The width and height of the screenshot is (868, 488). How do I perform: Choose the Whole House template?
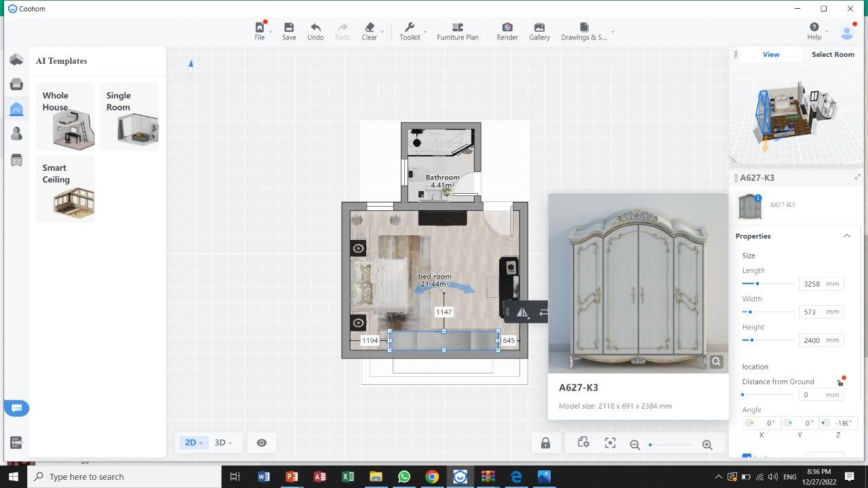point(65,116)
